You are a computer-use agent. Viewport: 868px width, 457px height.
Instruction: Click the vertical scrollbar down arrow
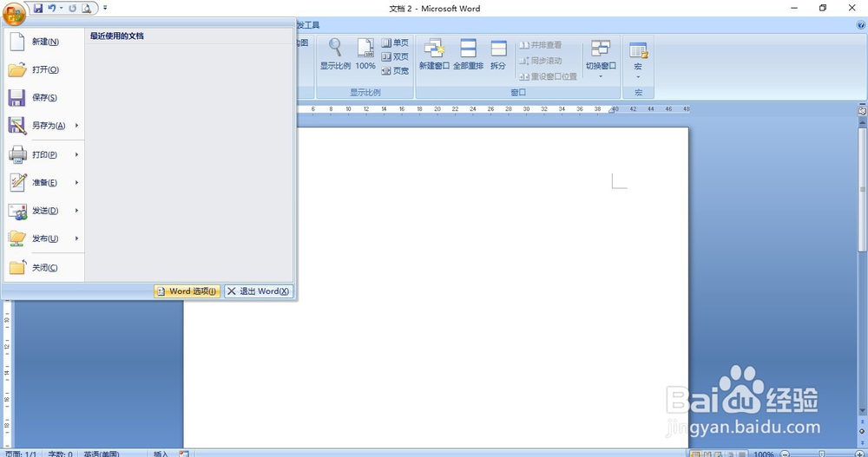click(862, 411)
